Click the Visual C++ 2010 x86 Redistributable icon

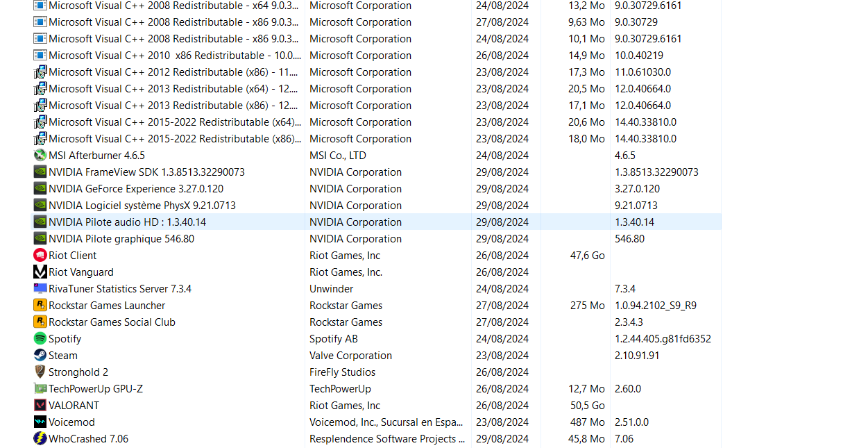(40, 56)
